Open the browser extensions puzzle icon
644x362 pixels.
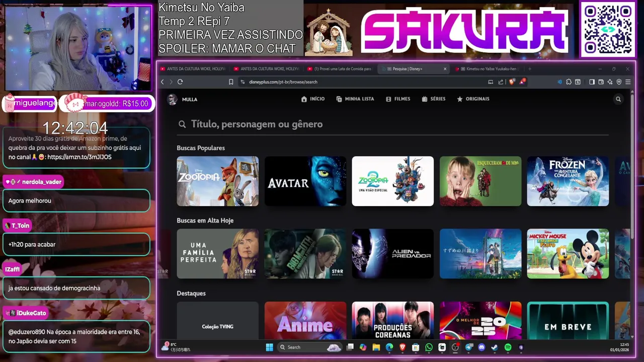(569, 82)
